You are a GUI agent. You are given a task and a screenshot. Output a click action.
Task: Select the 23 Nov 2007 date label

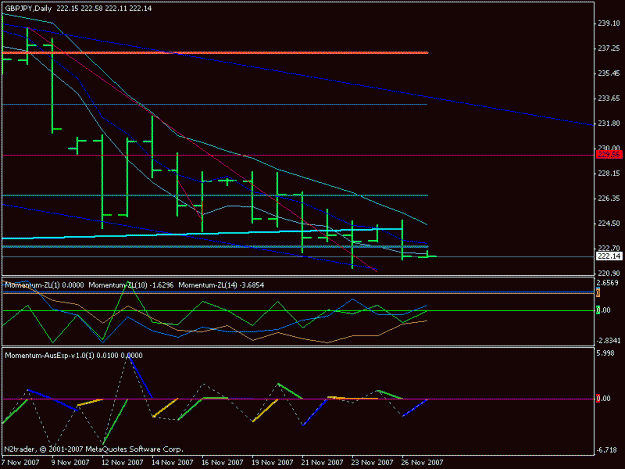pyautogui.click(x=372, y=462)
